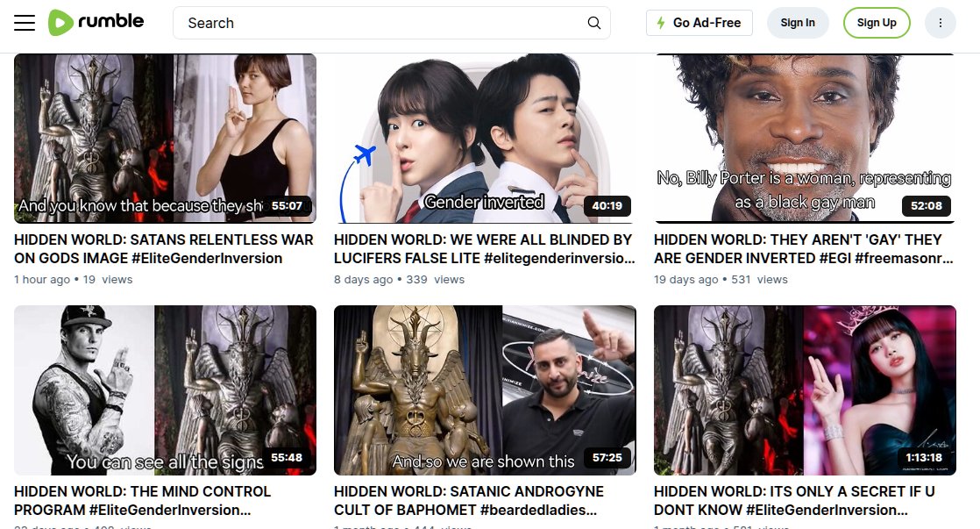
Task: Open title link WE WERE ALL BLINDED
Action: pos(485,249)
